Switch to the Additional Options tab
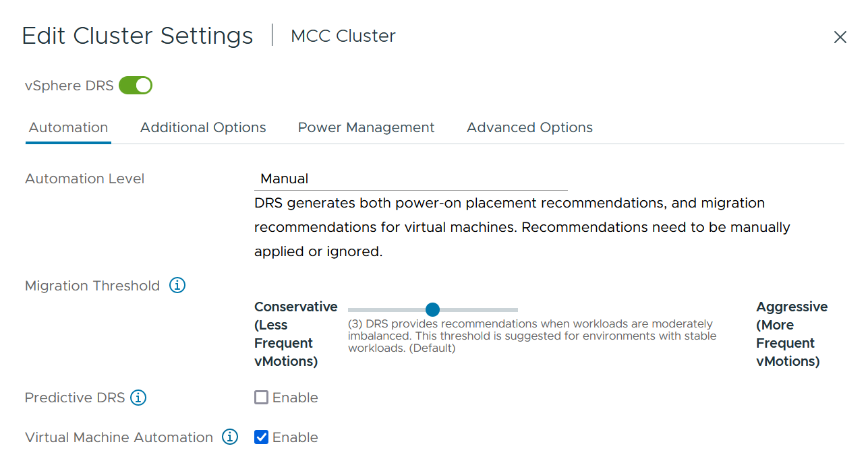The height and width of the screenshot is (467, 868). 203,127
